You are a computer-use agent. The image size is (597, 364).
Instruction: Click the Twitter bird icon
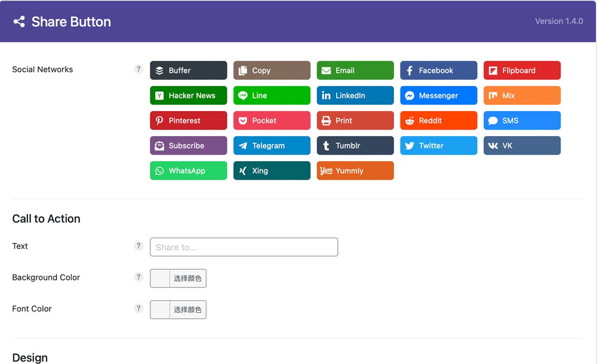click(410, 146)
